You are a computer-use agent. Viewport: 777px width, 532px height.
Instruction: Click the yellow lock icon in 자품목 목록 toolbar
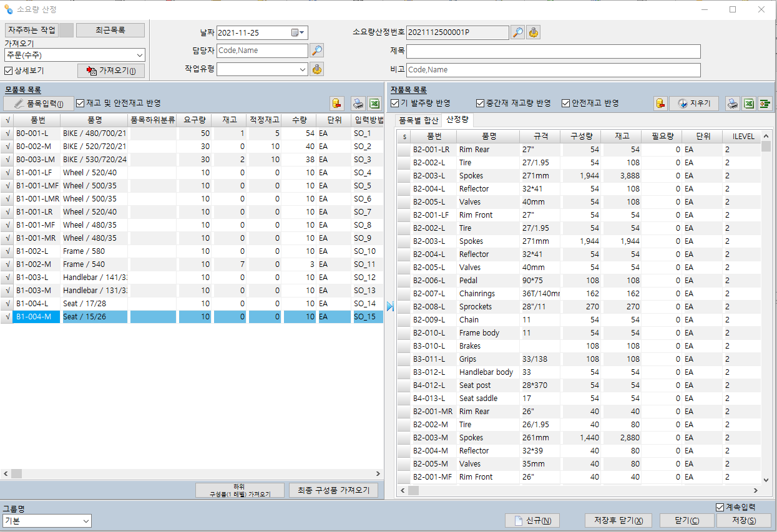660,104
